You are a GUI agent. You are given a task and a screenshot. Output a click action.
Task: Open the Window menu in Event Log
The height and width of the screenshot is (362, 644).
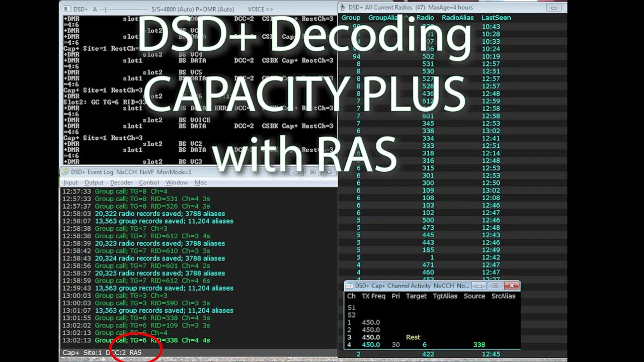point(177,183)
